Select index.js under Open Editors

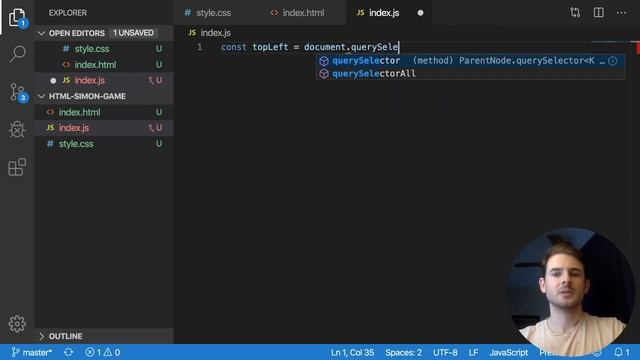click(104, 80)
